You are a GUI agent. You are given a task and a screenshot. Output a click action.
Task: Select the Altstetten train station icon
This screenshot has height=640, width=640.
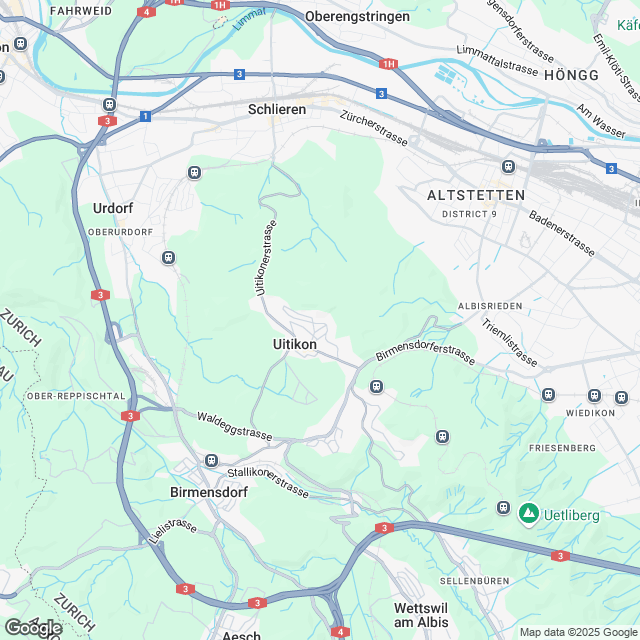coord(508,167)
